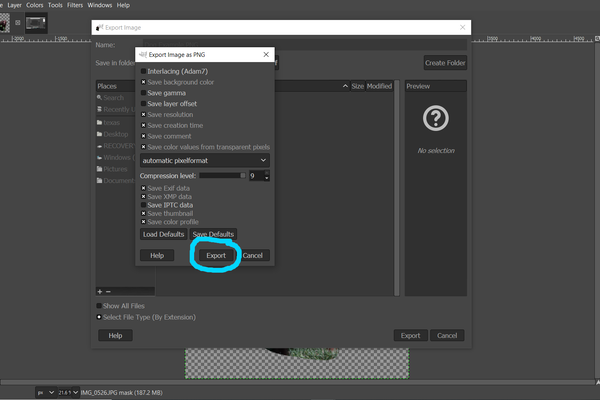Add bookmark with the plus icon
The image size is (600, 400).
(x=100, y=292)
